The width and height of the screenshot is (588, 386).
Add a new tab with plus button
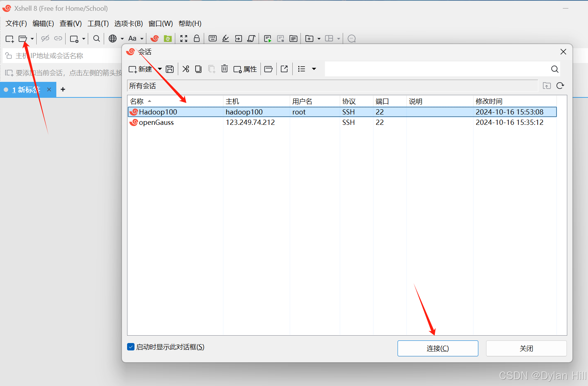[63, 89]
